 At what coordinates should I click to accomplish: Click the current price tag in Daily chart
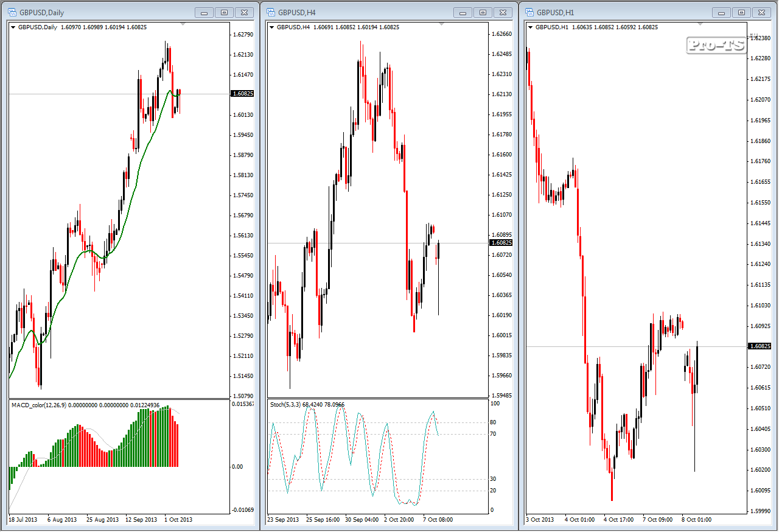[243, 94]
